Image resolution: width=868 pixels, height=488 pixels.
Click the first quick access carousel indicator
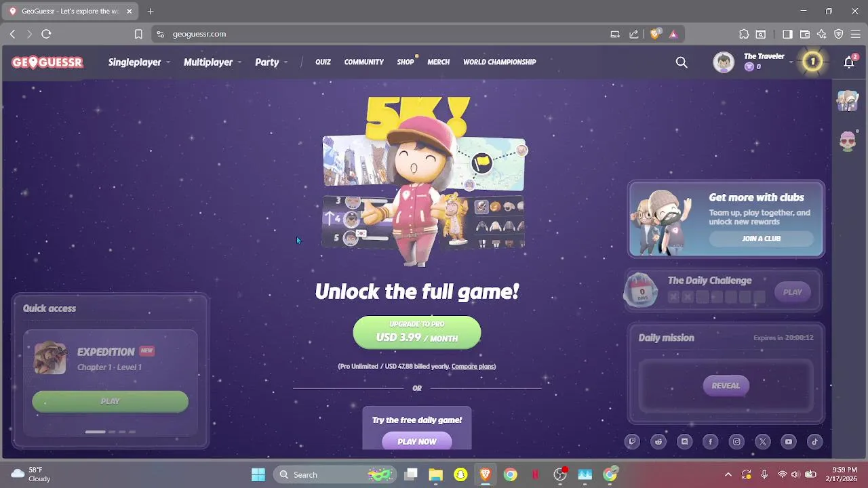(x=95, y=432)
